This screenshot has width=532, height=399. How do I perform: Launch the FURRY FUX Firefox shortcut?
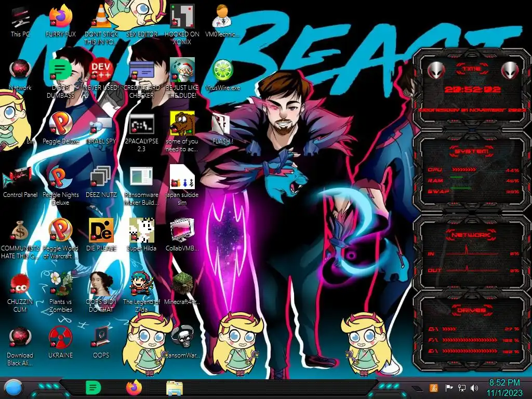[x=60, y=21]
